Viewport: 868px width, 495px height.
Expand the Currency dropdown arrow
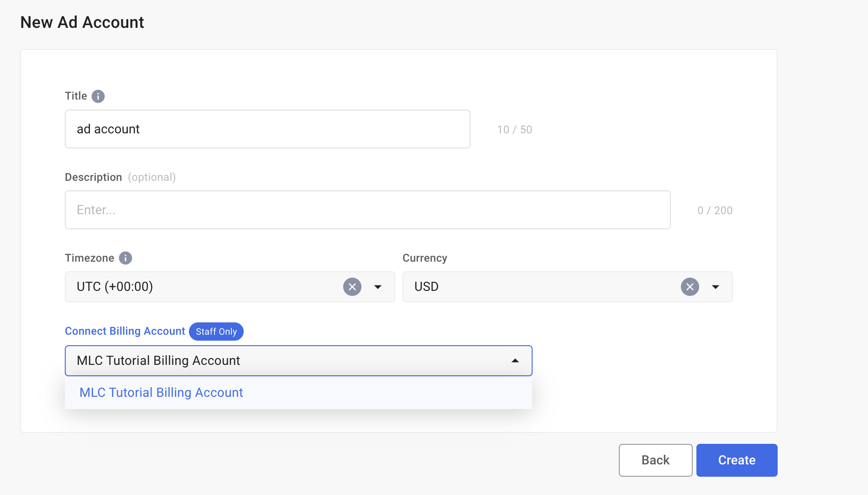coord(716,287)
